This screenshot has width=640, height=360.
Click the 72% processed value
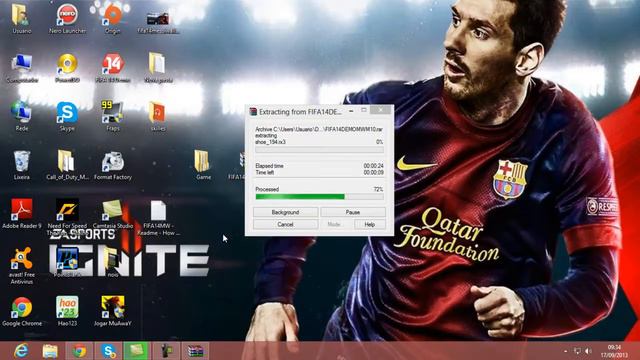coord(378,189)
